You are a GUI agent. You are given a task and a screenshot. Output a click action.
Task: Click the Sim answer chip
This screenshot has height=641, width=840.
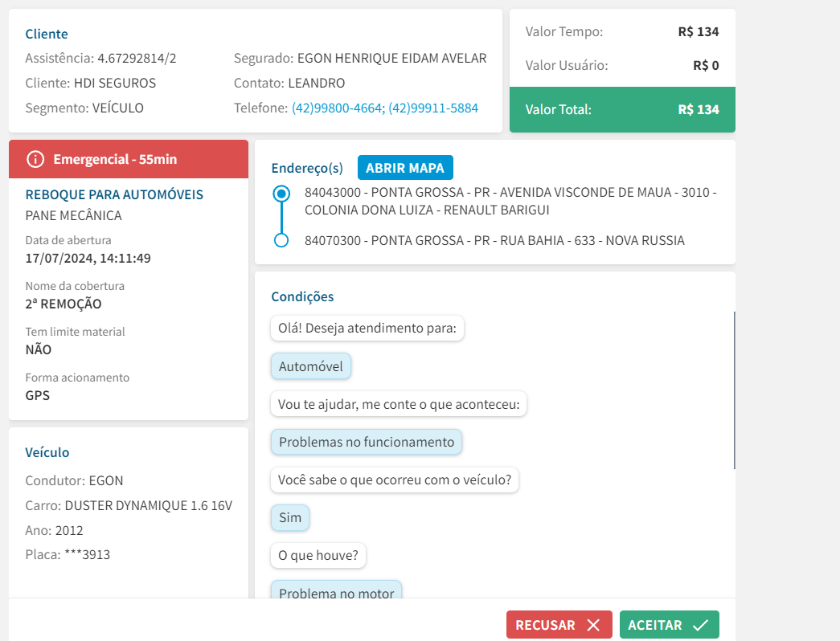pos(290,517)
